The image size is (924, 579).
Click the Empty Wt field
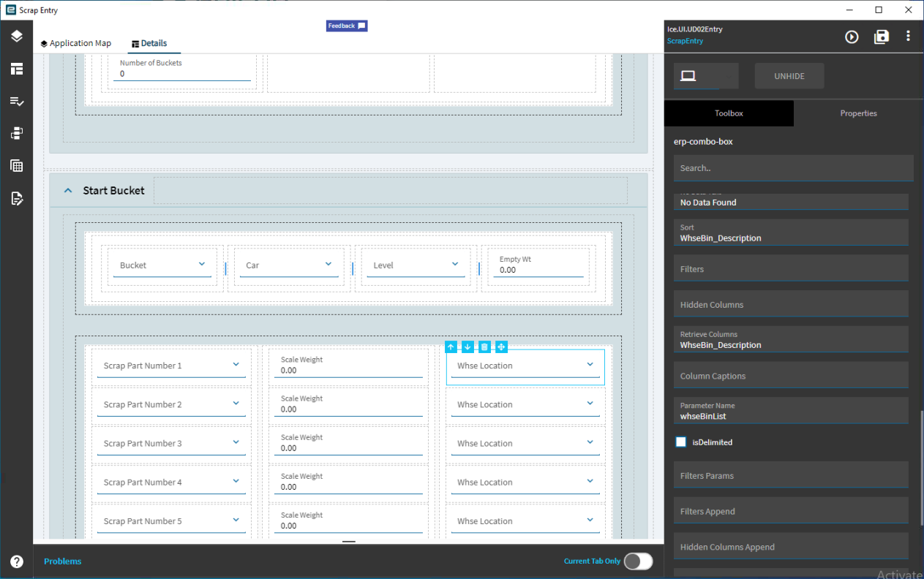538,265
